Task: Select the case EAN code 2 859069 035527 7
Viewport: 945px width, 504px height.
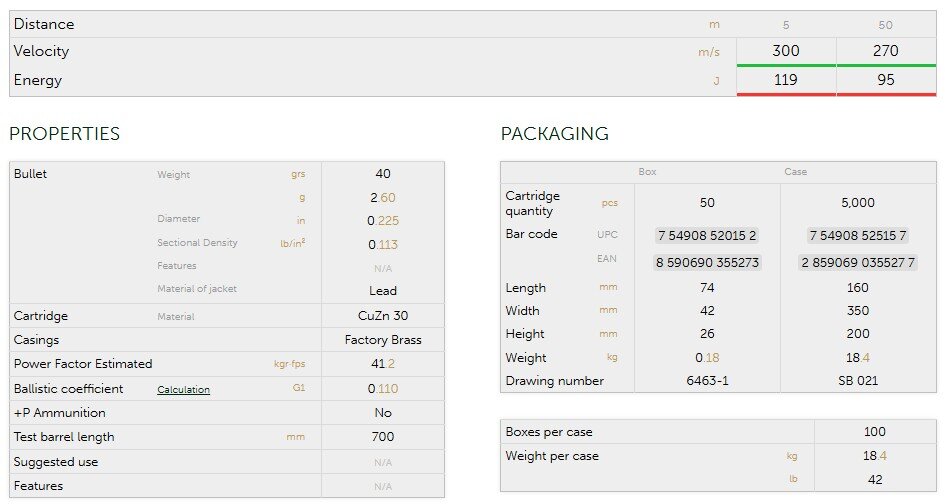Action: point(858,263)
